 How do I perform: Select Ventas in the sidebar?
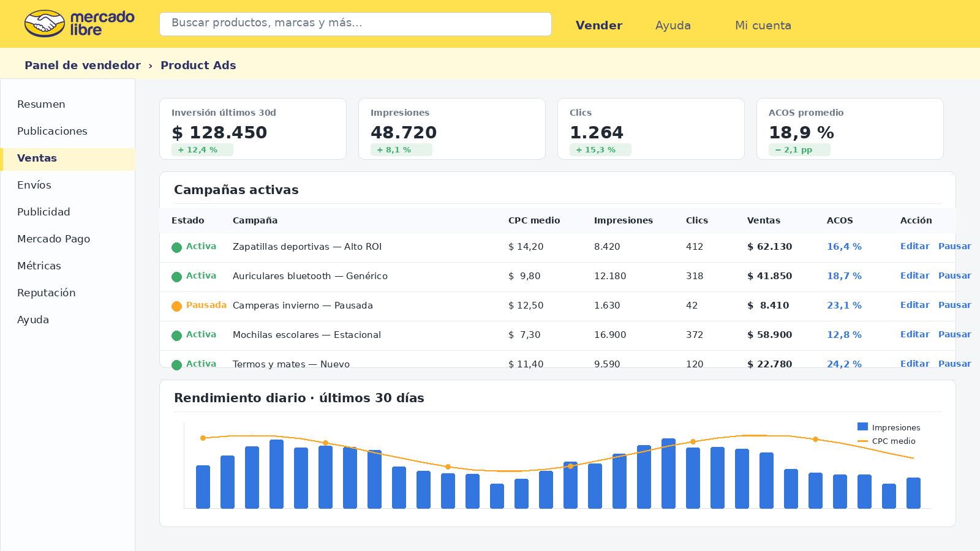pos(67,158)
